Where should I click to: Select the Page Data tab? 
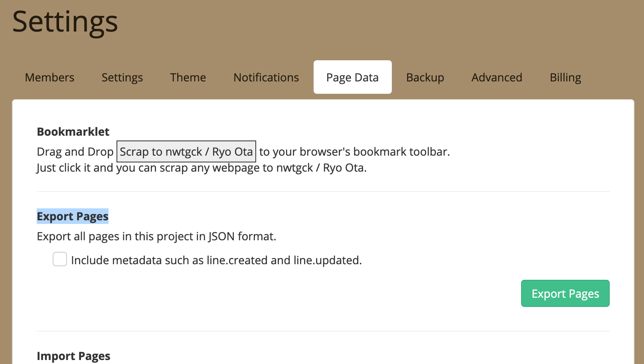352,77
